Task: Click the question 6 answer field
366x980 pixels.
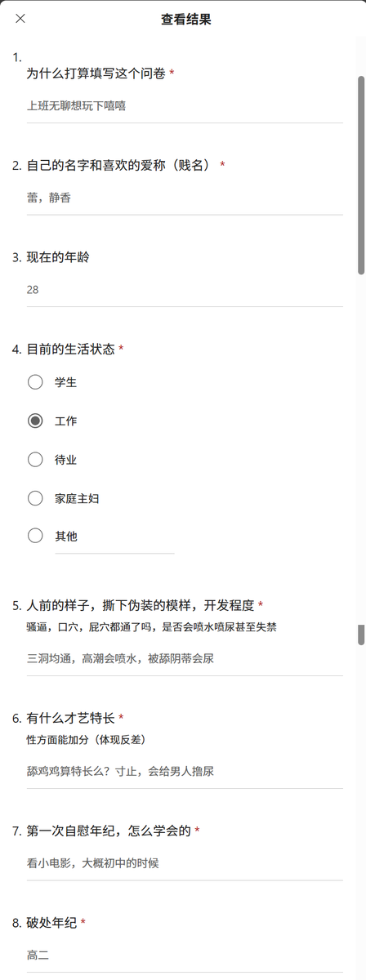Action: [185, 771]
